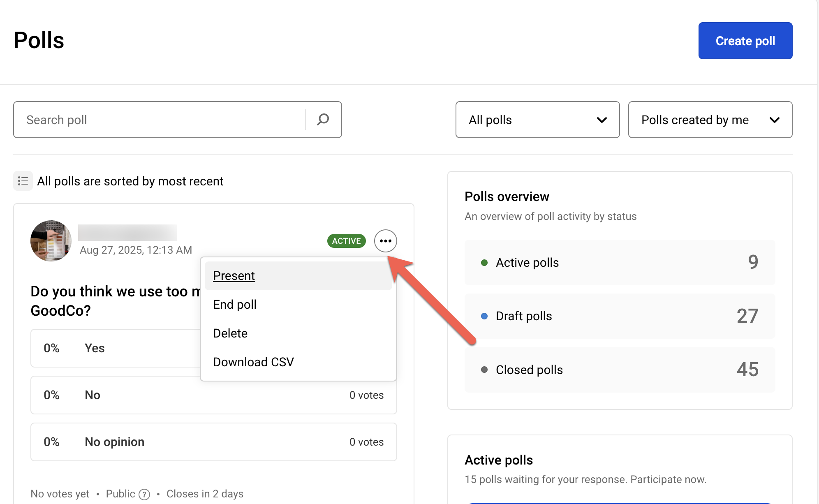The height and width of the screenshot is (504, 819).
Task: Focus the Search poll input field
Action: [160, 120]
